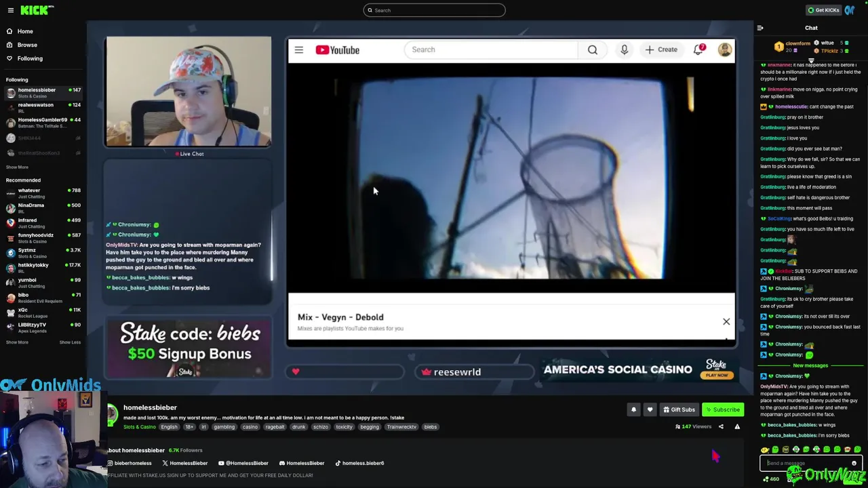868x488 pixels.
Task: Click the Gift Subs button
Action: coord(679,409)
